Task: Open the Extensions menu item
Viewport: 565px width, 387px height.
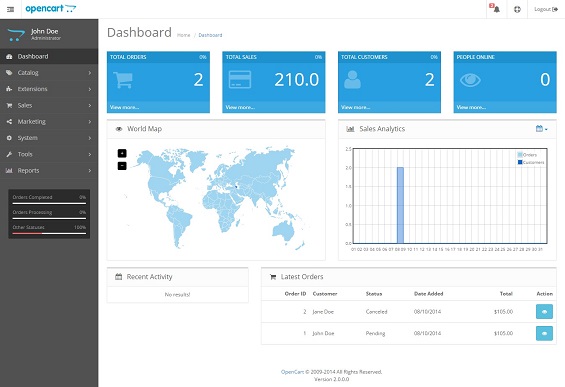Action: click(x=49, y=89)
